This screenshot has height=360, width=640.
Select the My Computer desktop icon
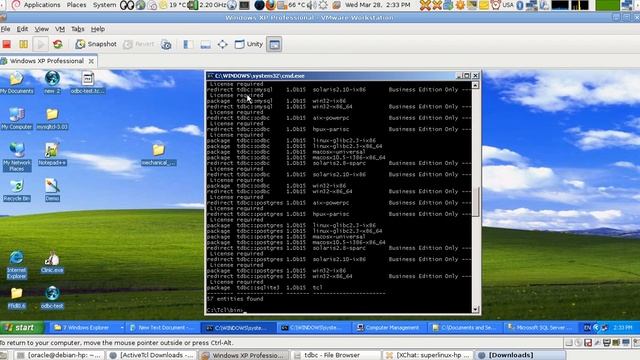click(x=16, y=118)
